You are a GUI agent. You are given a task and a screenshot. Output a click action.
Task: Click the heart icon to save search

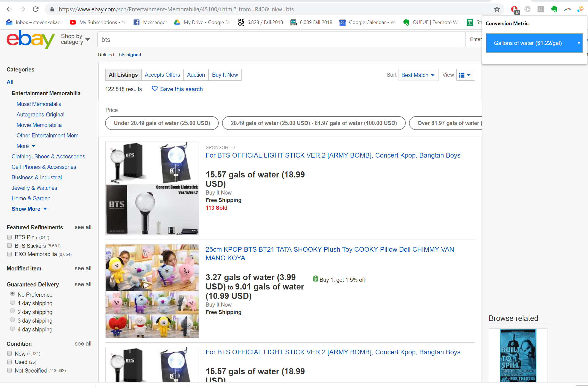click(155, 89)
